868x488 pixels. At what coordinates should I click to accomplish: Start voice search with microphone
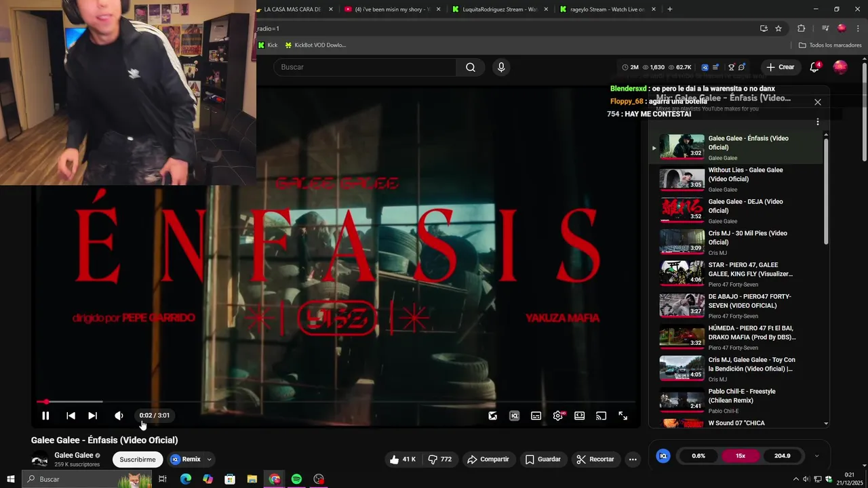[501, 67]
